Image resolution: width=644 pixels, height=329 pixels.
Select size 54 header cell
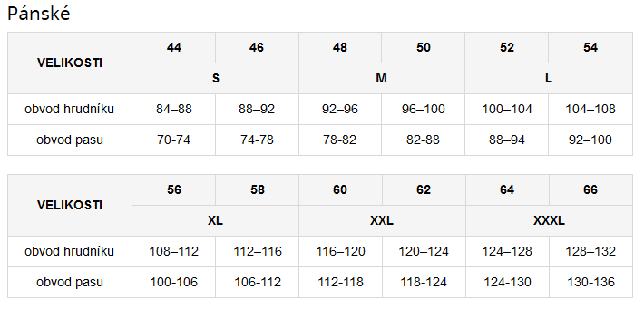point(590,48)
